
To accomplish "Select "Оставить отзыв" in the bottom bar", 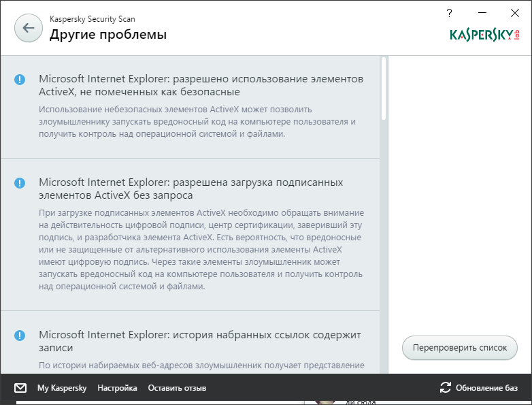I will point(177,388).
